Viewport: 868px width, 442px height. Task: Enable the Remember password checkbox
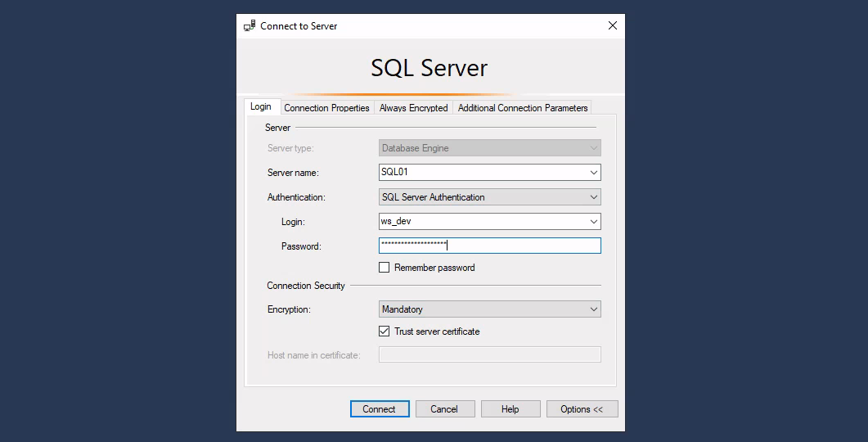[x=385, y=268]
